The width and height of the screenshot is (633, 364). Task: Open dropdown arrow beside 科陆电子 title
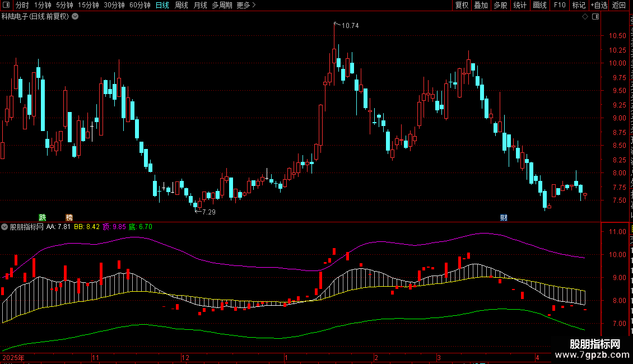pos(75,17)
